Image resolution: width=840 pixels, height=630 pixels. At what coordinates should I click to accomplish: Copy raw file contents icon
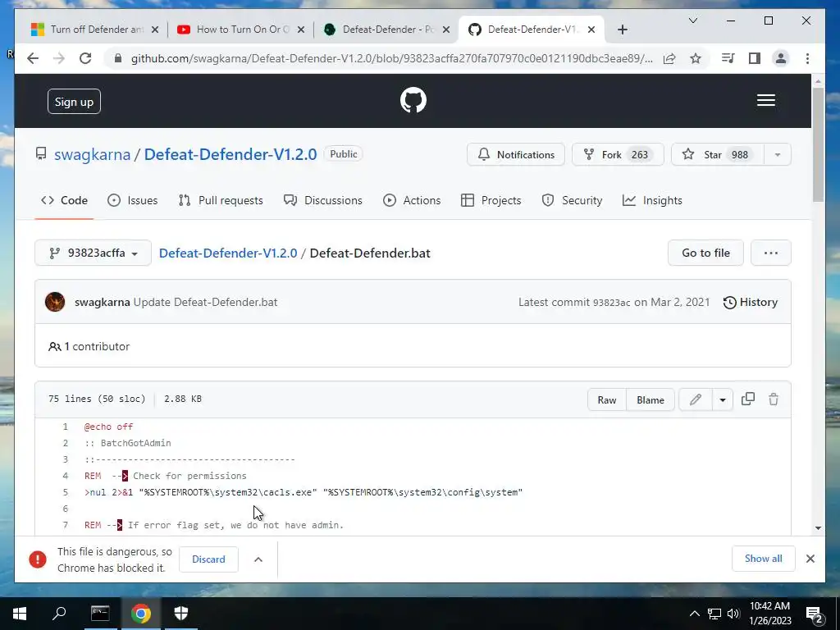(748, 399)
